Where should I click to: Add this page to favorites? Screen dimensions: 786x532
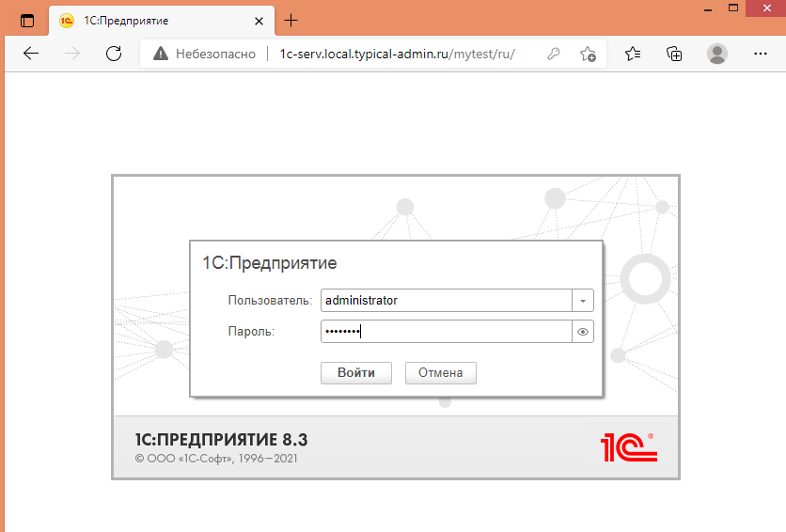click(588, 54)
